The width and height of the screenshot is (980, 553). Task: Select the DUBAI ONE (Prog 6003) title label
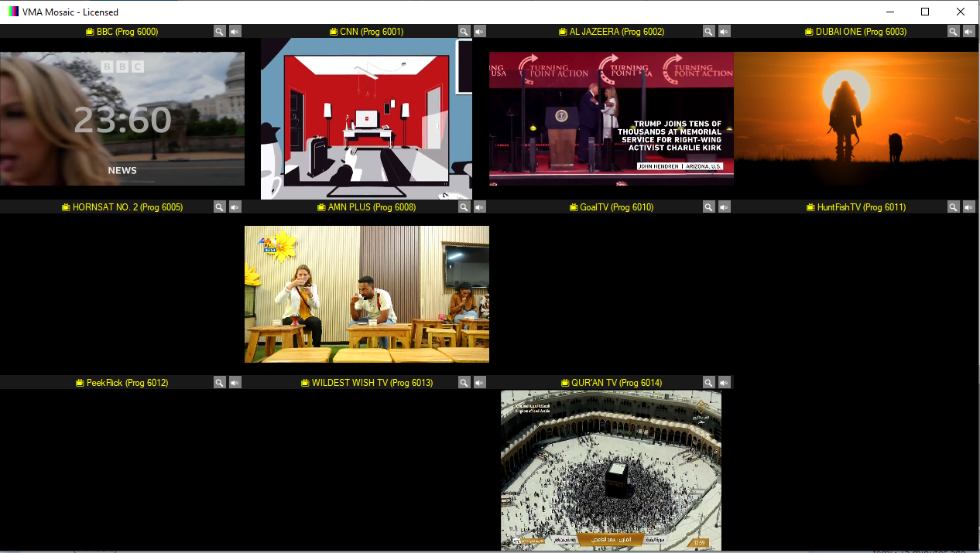pyautogui.click(x=861, y=32)
